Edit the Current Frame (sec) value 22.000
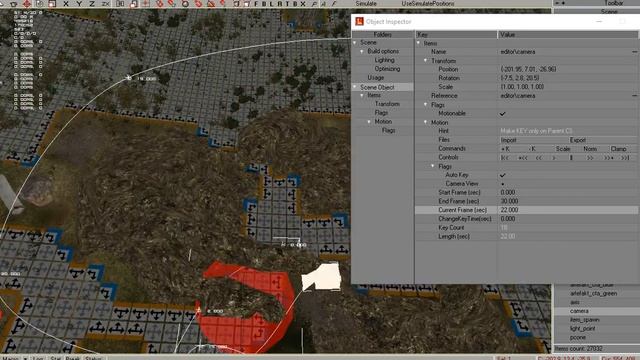640x360 pixels. [x=567, y=210]
